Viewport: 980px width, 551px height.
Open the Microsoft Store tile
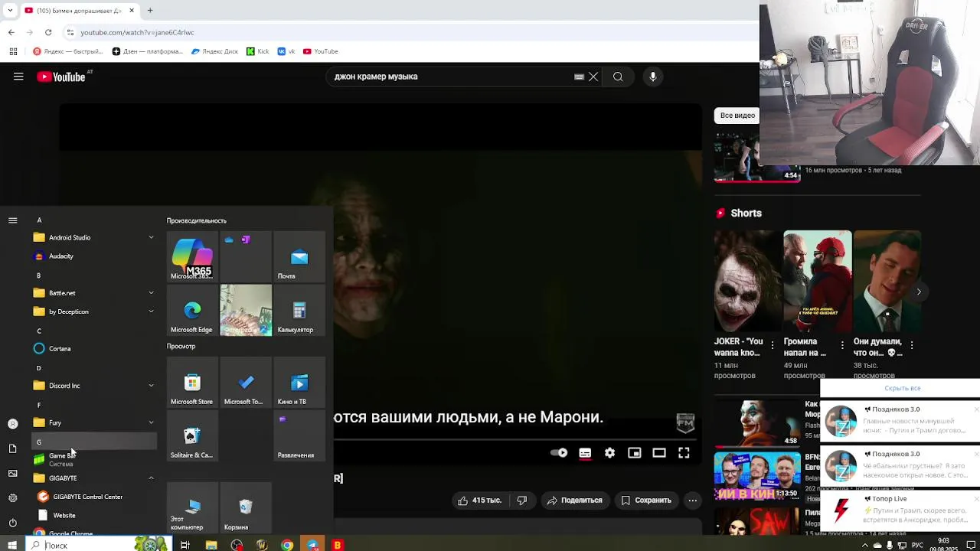tap(192, 382)
